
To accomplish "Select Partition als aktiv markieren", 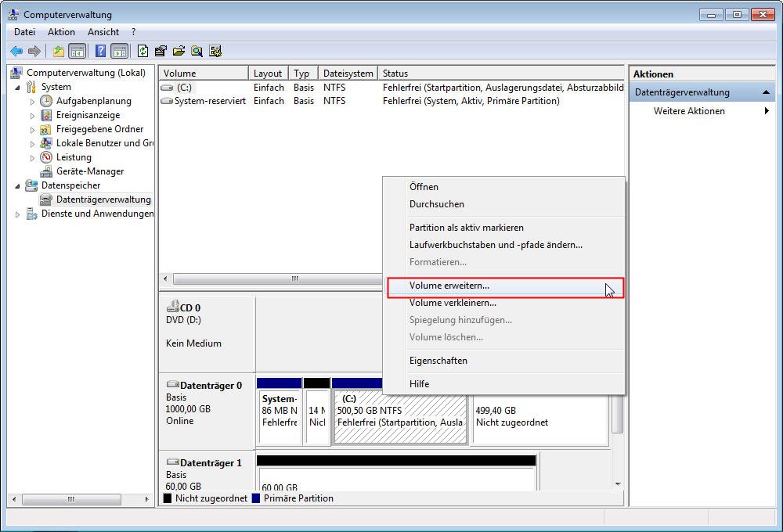I will tap(503, 228).
